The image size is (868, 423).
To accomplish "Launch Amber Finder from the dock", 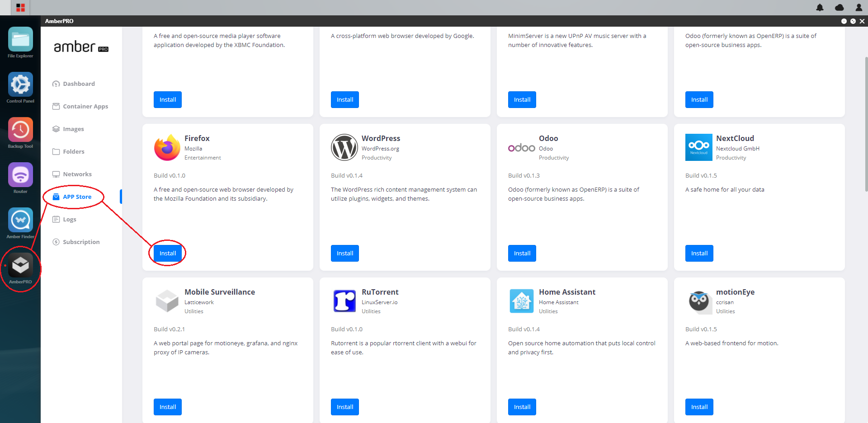I will (20, 220).
